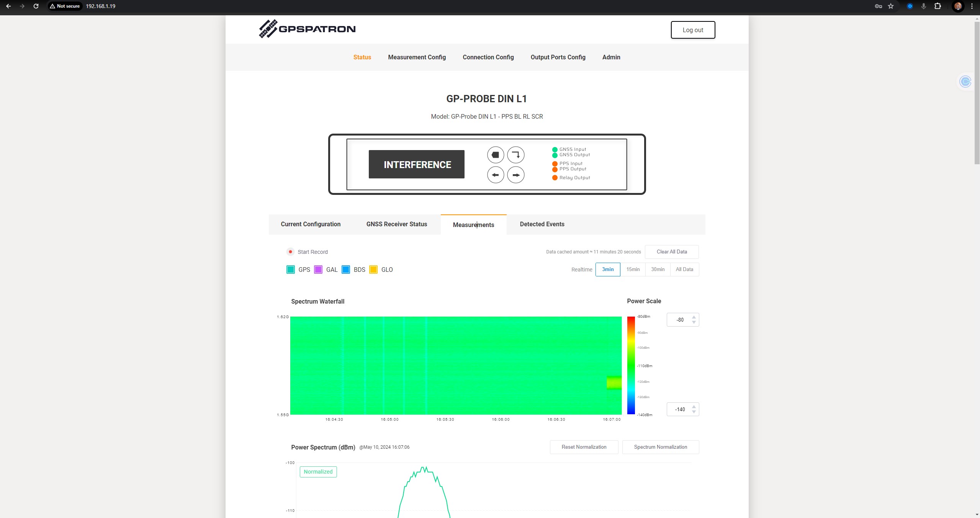Click the circular loading icon at screen edge
Image resolution: width=980 pixels, height=518 pixels.
click(x=965, y=82)
